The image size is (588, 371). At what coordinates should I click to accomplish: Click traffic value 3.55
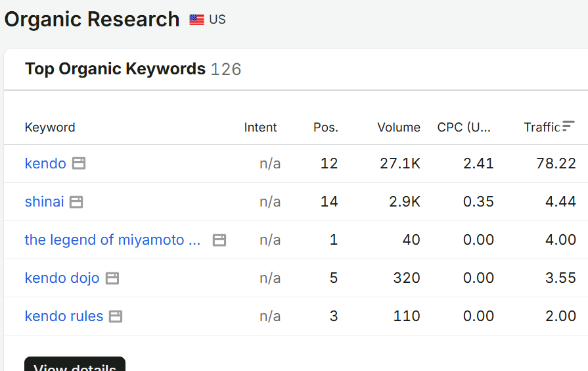(x=560, y=278)
